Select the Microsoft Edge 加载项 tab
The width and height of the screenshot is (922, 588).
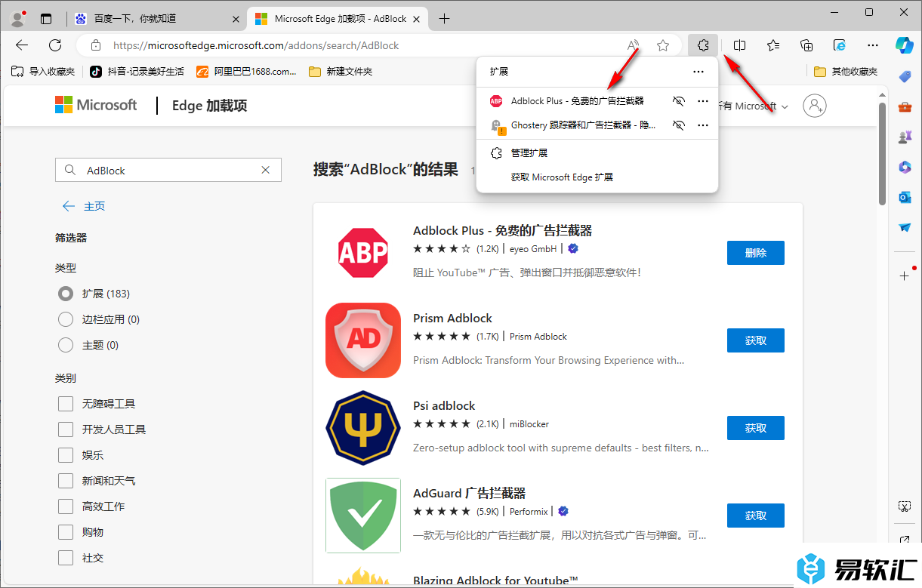click(x=338, y=19)
